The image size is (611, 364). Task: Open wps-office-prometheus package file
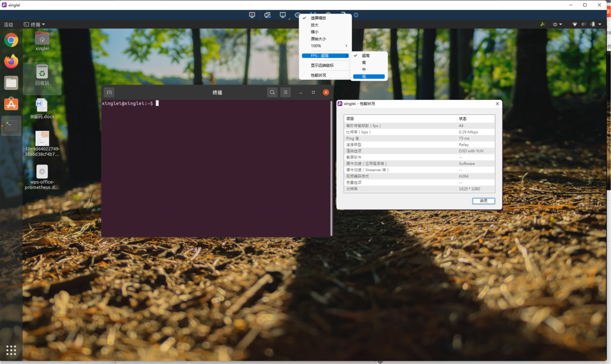(42, 177)
